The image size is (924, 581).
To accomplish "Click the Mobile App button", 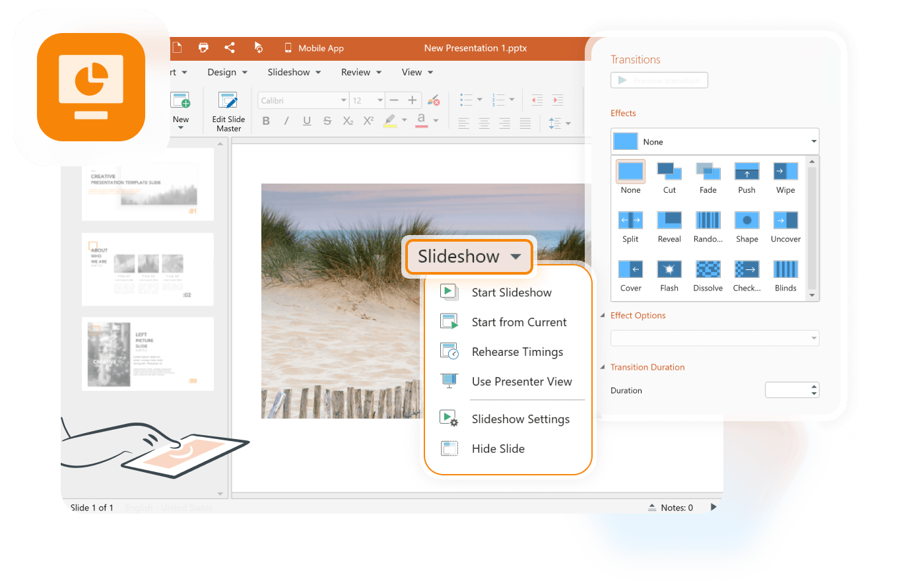I will [314, 48].
